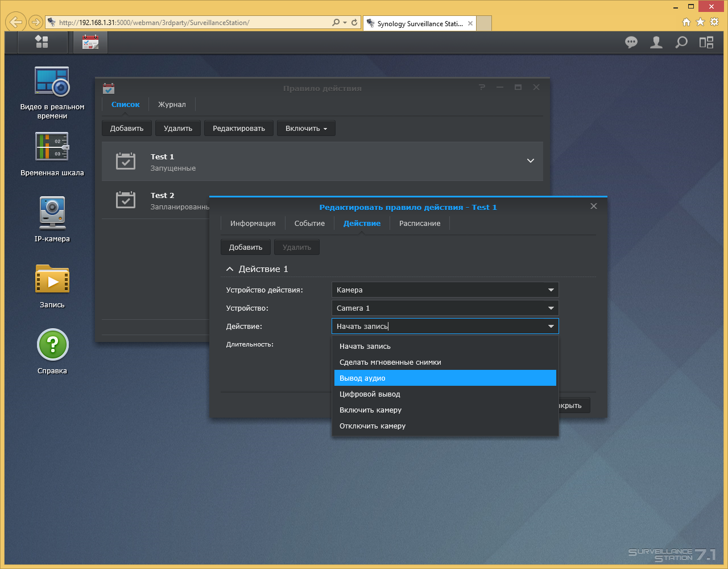Open the user account icon

pyautogui.click(x=656, y=42)
